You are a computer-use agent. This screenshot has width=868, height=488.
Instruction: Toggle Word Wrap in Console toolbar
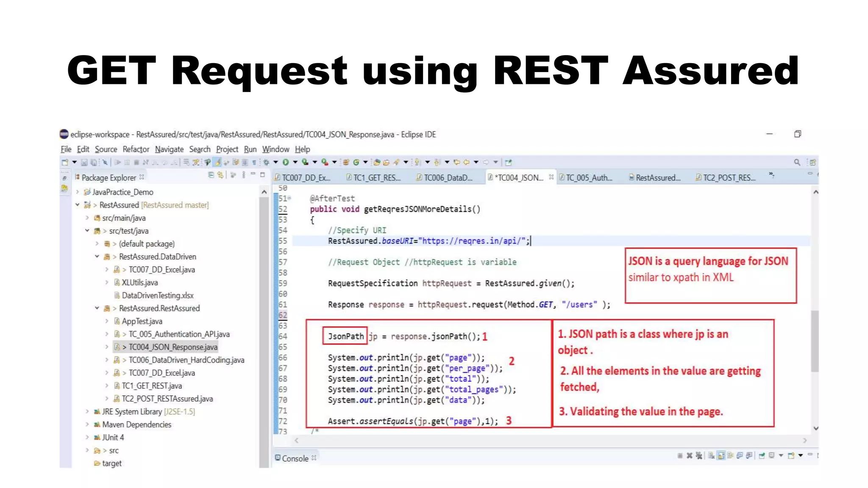[730, 456]
